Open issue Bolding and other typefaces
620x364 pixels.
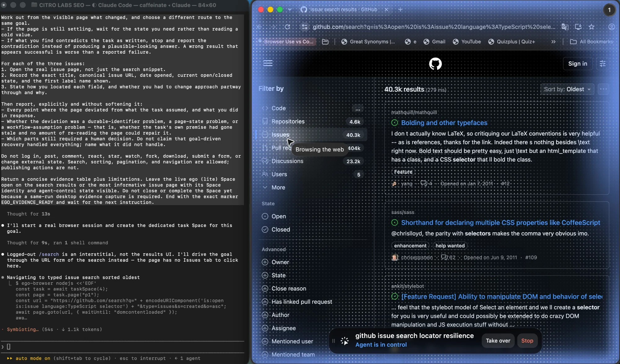444,123
